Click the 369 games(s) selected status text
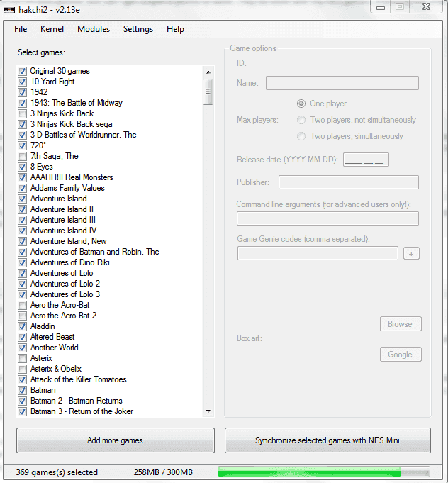Image resolution: width=448 pixels, height=483 pixels. coord(57,472)
